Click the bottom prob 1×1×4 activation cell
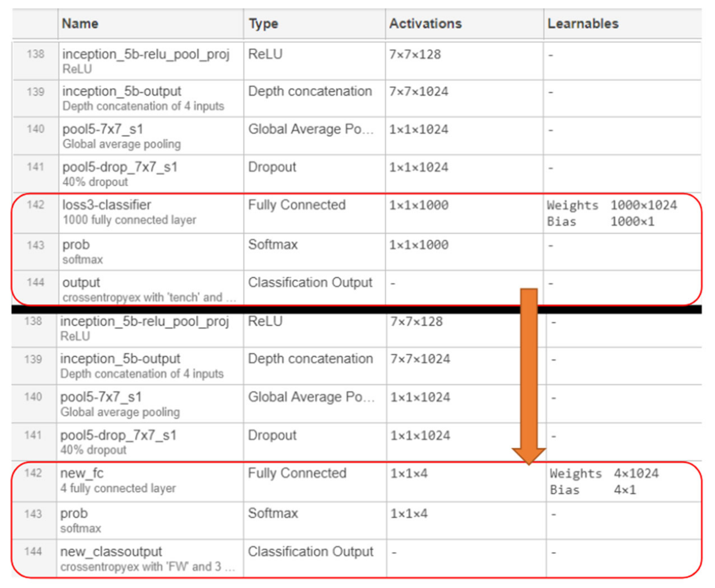 (409, 514)
